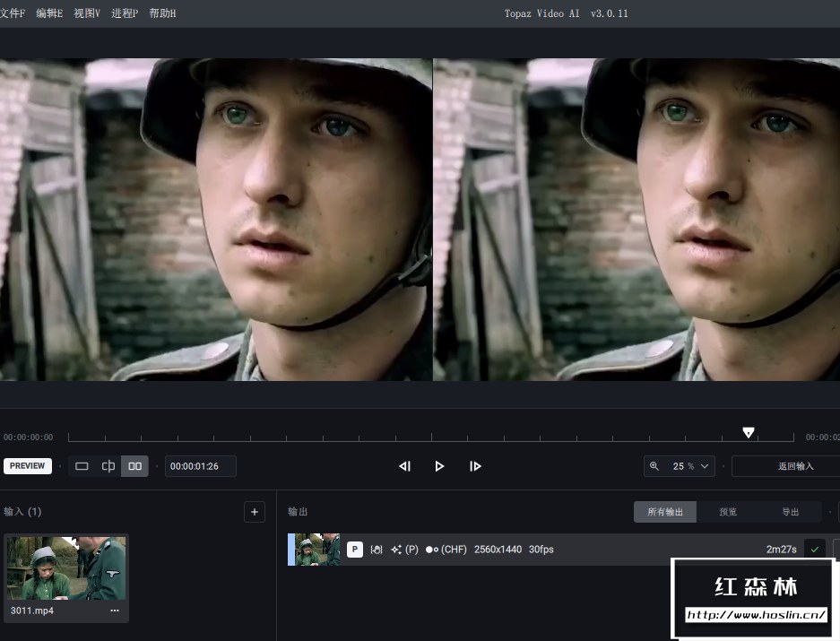The height and width of the screenshot is (641, 840).
Task: Click the right enhanced preview pane
Action: click(x=636, y=220)
